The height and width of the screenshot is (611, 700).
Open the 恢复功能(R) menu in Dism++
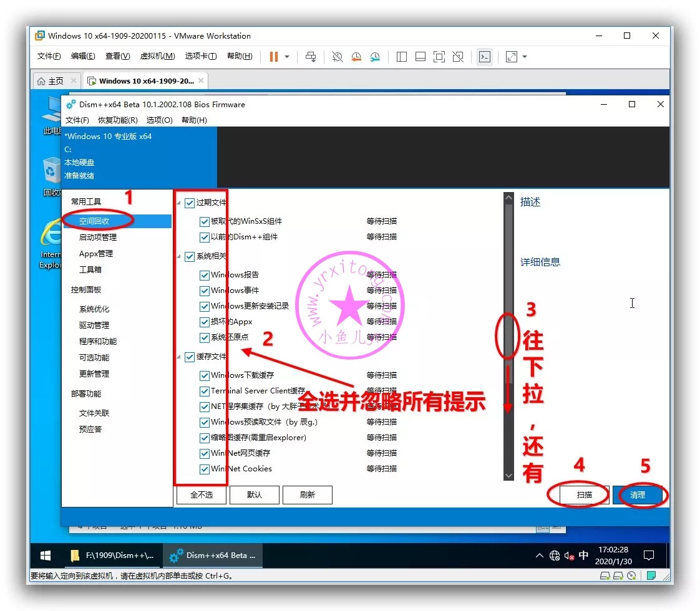pos(117,120)
